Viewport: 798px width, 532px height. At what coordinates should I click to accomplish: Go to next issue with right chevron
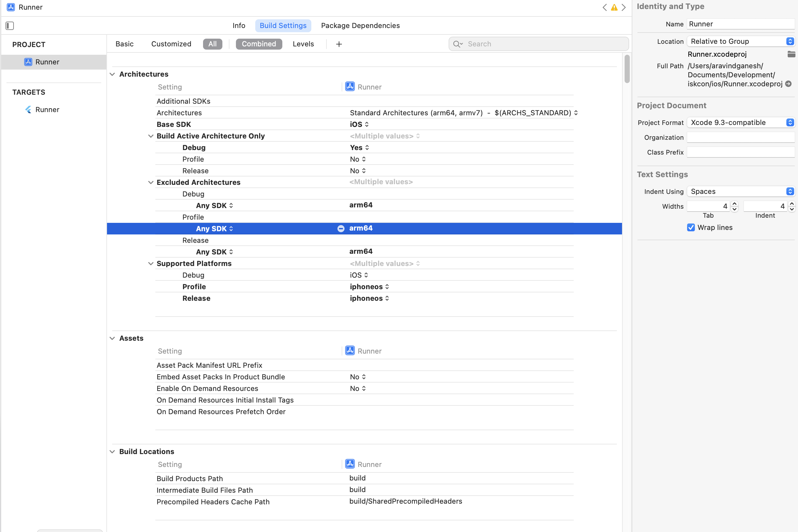point(623,7)
